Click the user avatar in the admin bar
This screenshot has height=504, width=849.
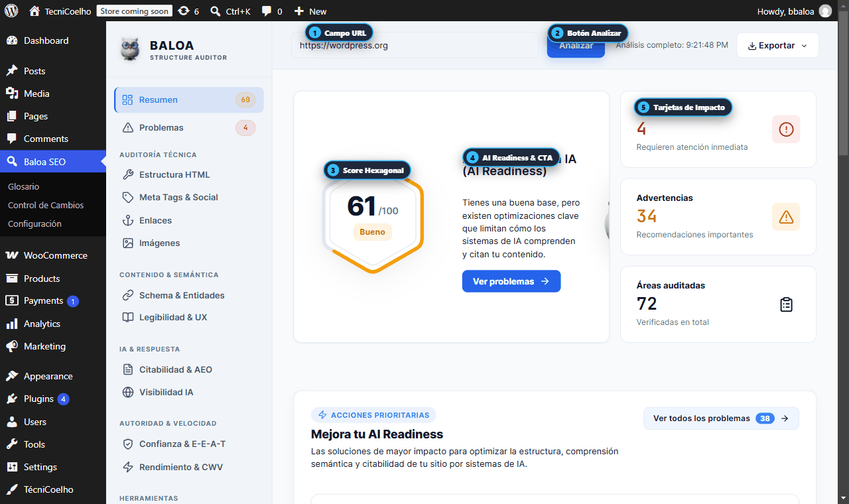tap(825, 11)
